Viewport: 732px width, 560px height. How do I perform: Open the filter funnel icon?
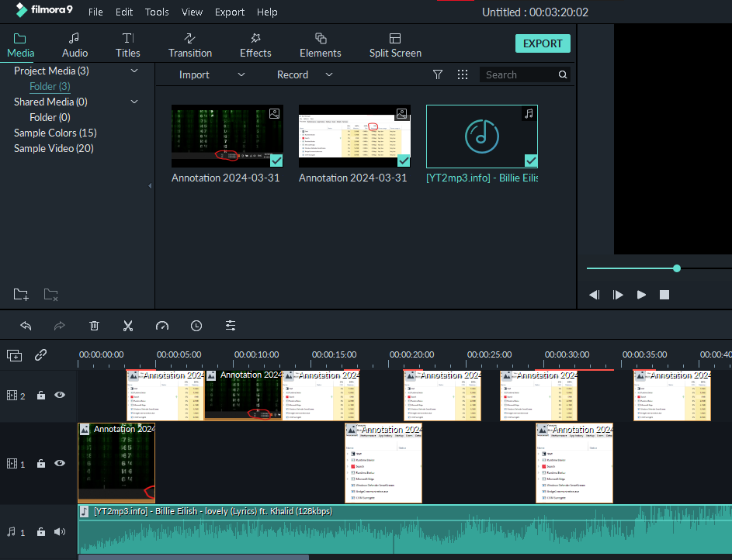click(x=438, y=74)
